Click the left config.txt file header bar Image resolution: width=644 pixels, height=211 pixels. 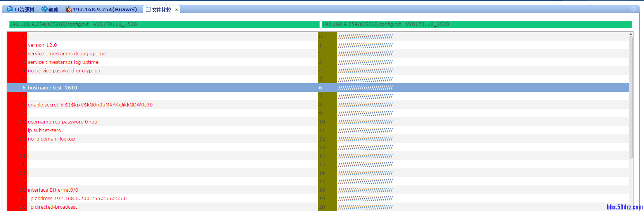pyautogui.click(x=164, y=24)
